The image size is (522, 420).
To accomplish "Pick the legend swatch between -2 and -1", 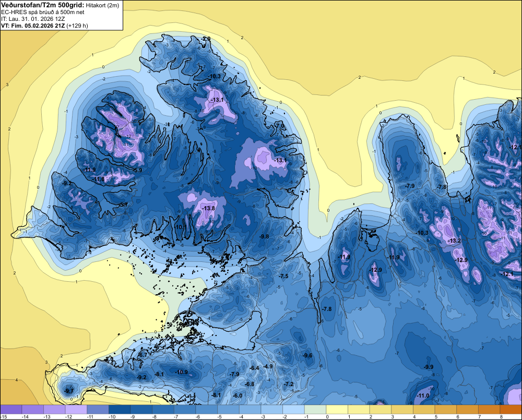I will (x=293, y=410).
